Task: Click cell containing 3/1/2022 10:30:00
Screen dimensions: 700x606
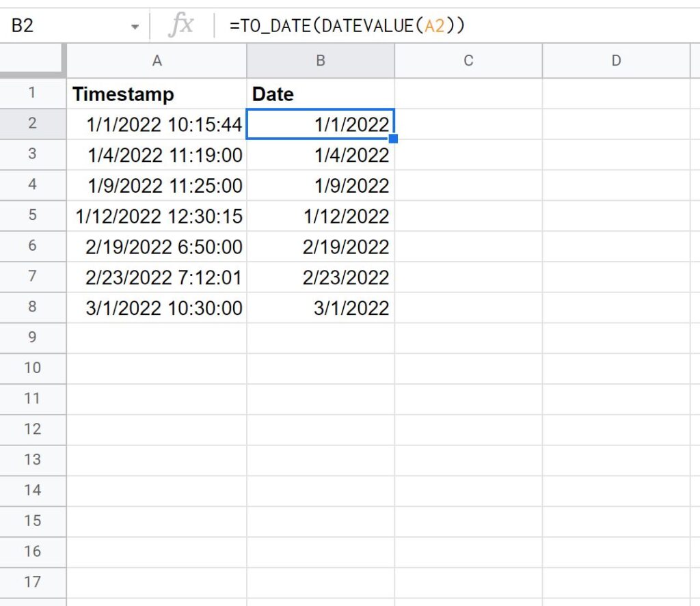Action: point(157,308)
